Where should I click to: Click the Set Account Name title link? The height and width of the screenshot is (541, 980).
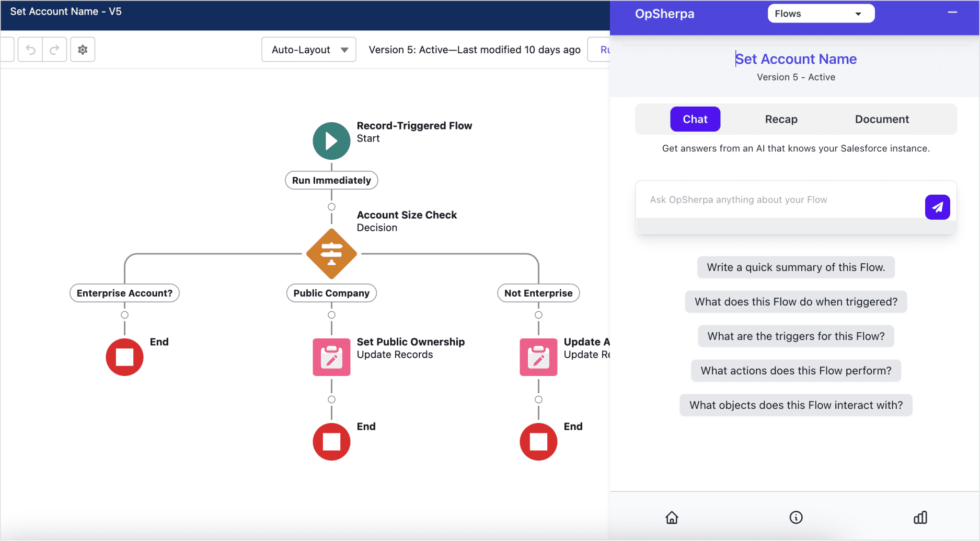[x=796, y=59]
